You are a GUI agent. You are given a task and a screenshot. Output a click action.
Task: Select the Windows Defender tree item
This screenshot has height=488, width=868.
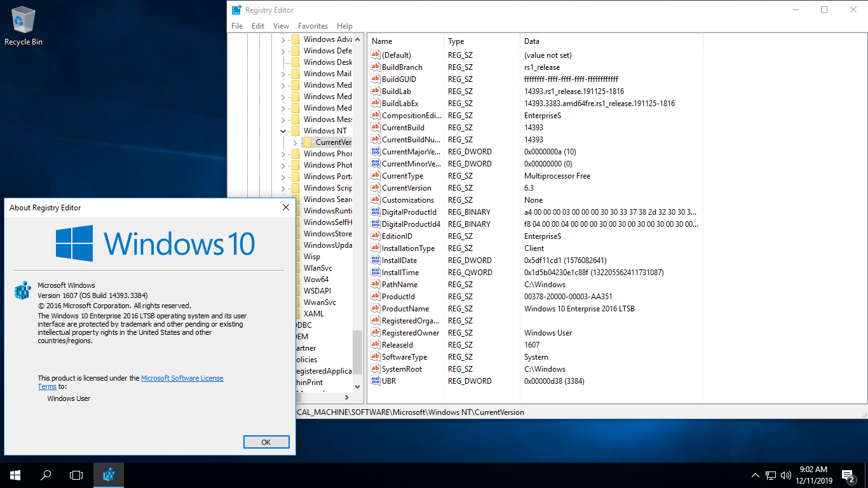pos(327,51)
